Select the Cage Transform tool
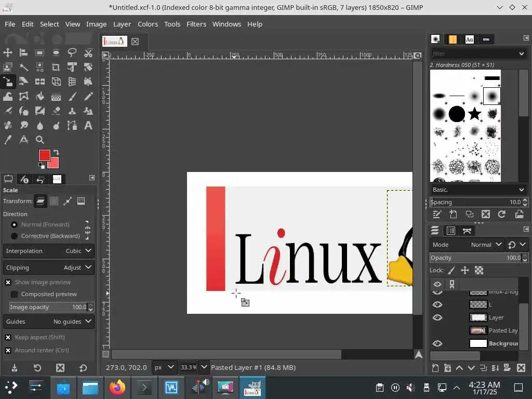The image size is (532, 399). (x=24, y=97)
